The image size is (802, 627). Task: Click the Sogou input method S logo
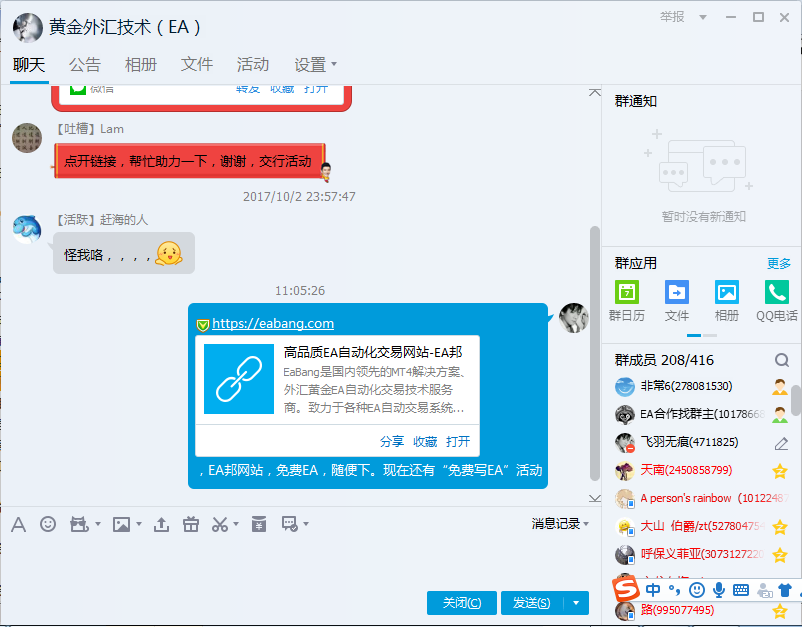627,589
